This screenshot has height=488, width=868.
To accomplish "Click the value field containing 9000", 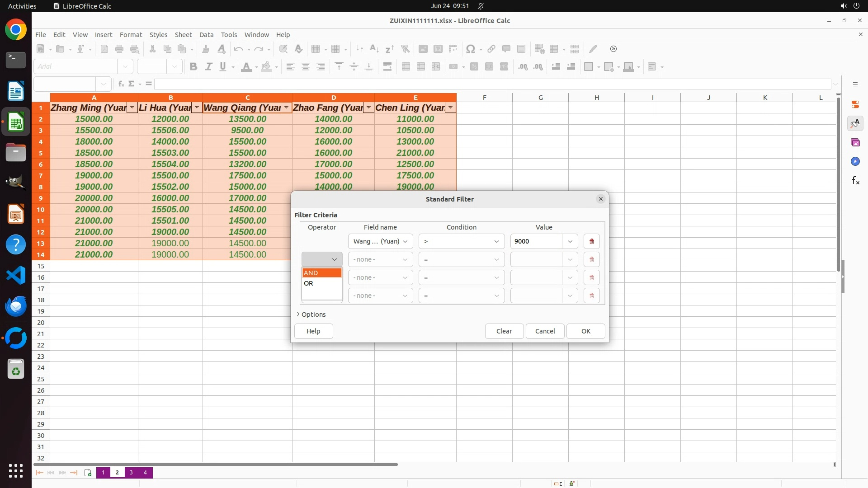I will [536, 241].
